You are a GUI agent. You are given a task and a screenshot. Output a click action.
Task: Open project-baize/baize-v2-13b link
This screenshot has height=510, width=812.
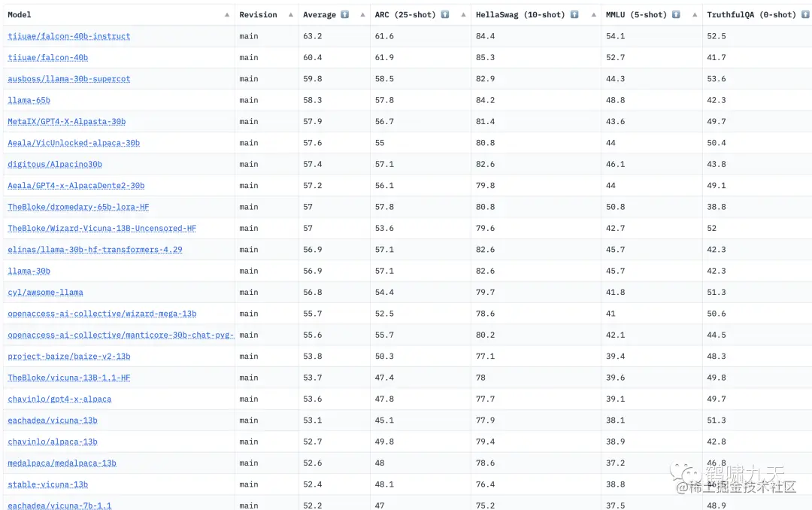coord(69,357)
